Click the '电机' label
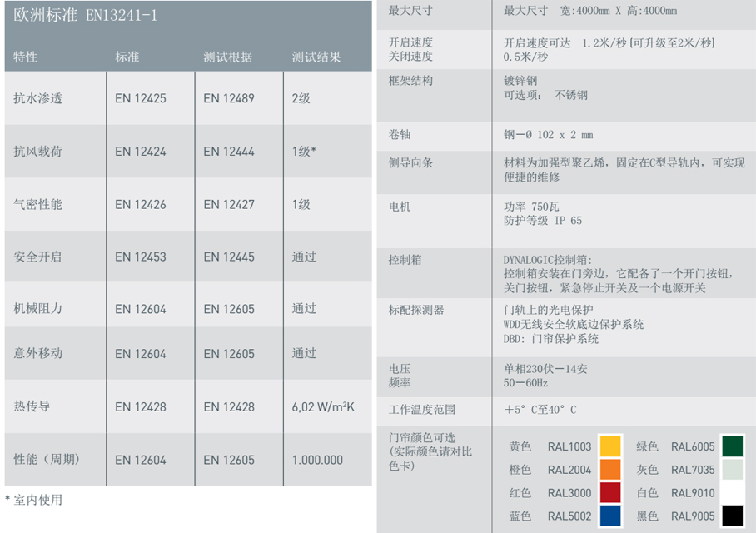The height and width of the screenshot is (533, 756). coord(400,207)
